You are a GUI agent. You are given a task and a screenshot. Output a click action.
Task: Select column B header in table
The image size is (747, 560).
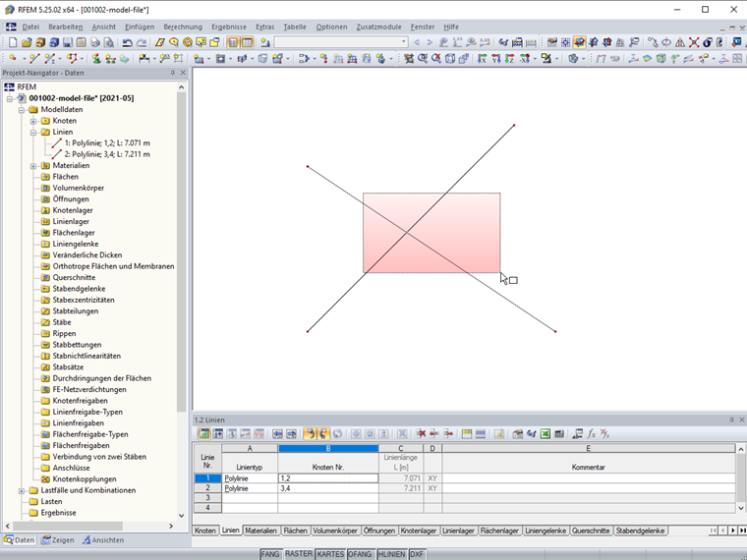[x=328, y=448]
